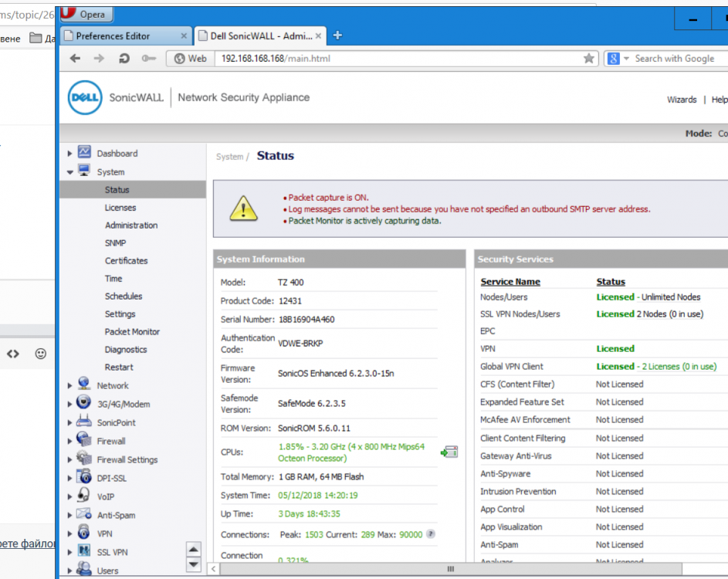Bookmark page with the star icon
Image resolution: width=728 pixels, height=579 pixels.
pyautogui.click(x=589, y=59)
